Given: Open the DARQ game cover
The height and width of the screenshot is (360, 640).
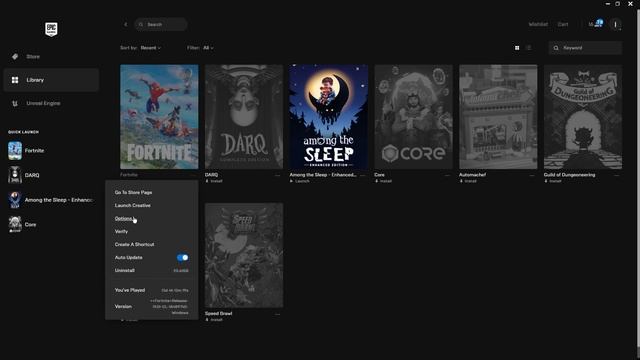Looking at the screenshot, I should tap(244, 117).
